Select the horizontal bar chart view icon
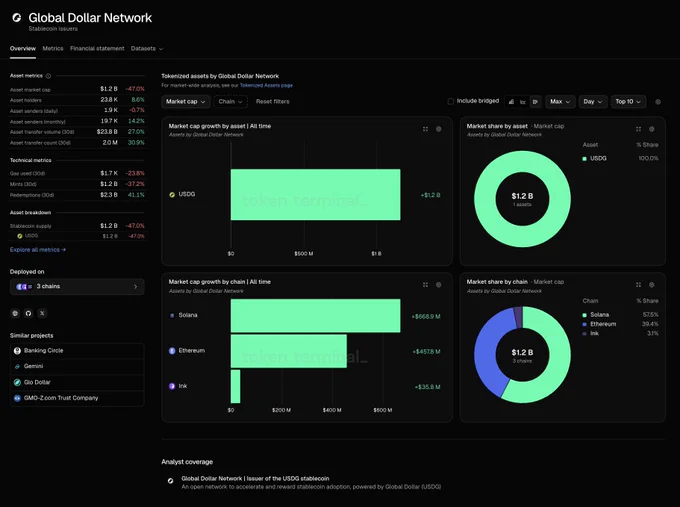Image resolution: width=680 pixels, height=507 pixels. (x=536, y=101)
